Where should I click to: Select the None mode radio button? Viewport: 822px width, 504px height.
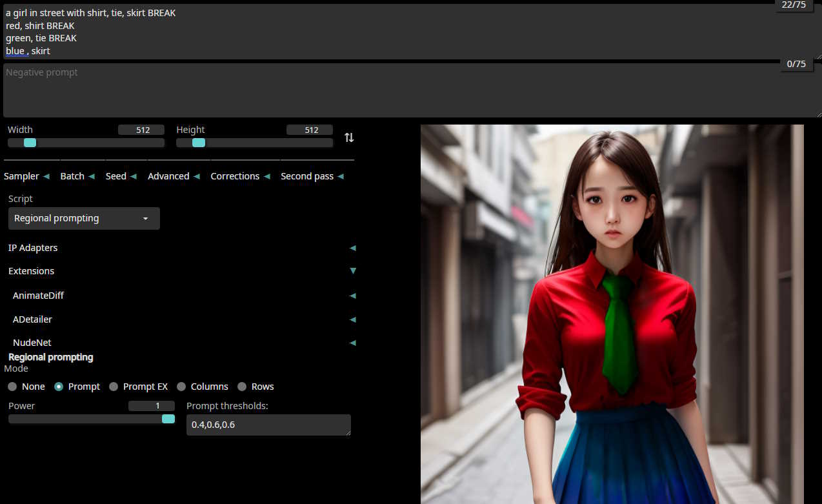pos(12,387)
